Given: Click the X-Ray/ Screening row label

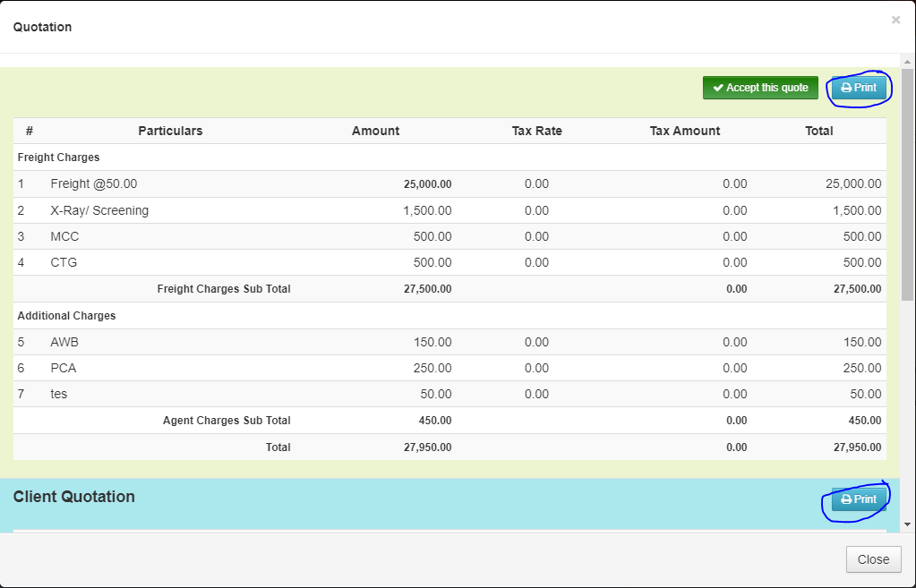Looking at the screenshot, I should pyautogui.click(x=99, y=210).
